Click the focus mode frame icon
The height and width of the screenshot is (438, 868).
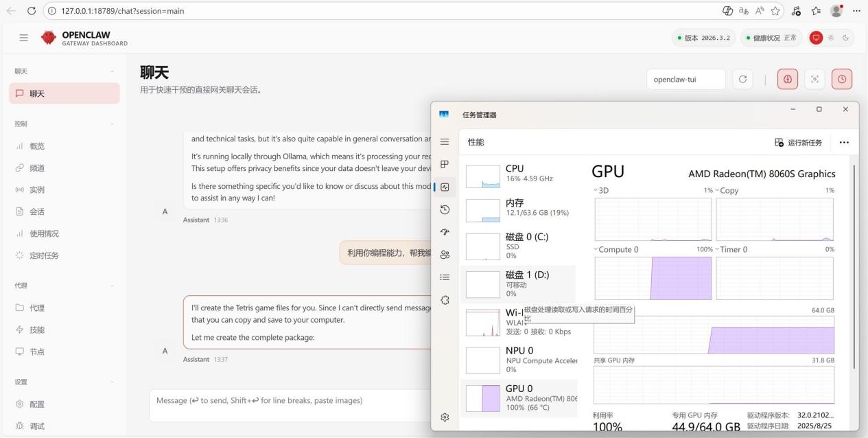coord(815,79)
